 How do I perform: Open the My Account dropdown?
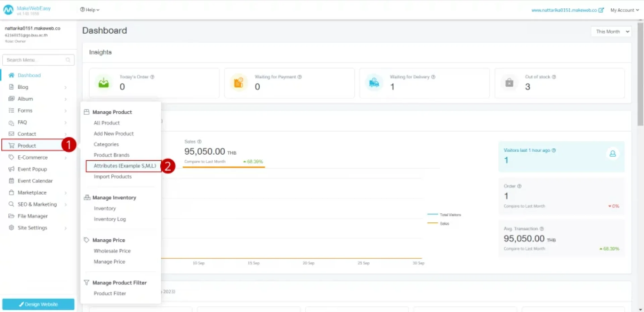tap(624, 10)
